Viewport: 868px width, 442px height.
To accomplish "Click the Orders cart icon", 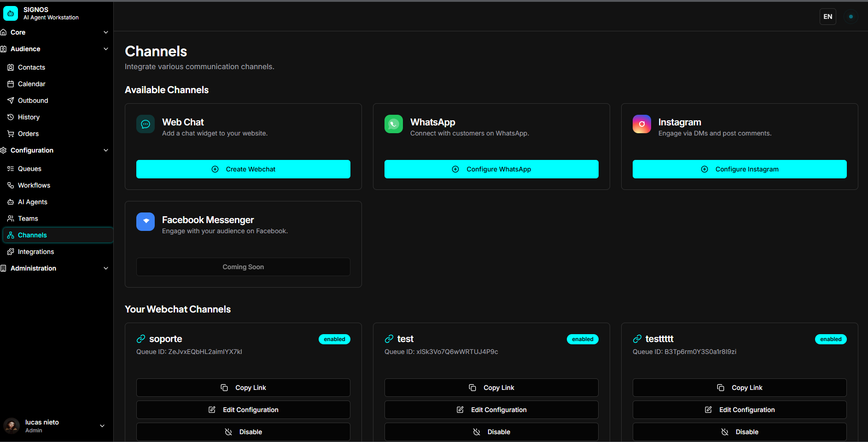I will tap(11, 134).
